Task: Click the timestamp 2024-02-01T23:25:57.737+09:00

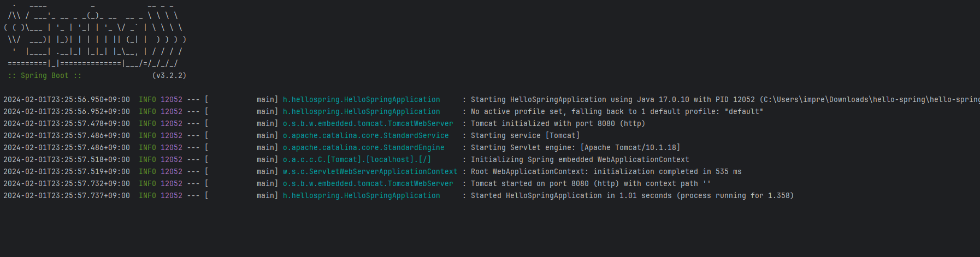Action: click(67, 196)
